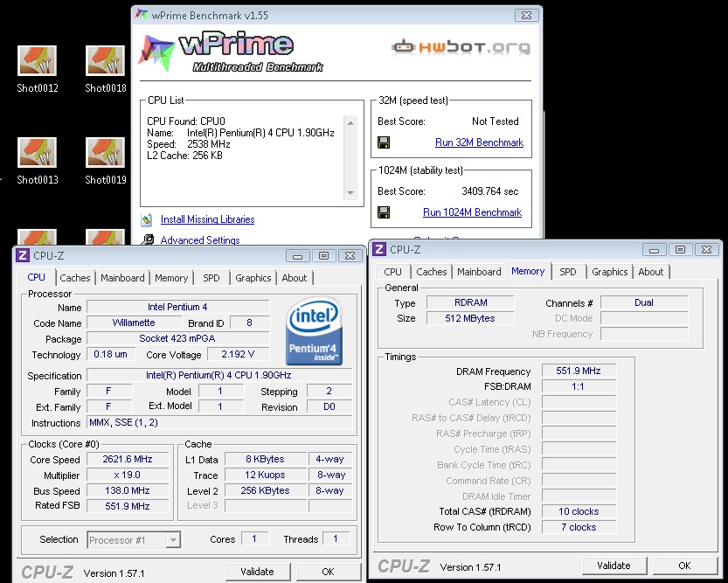Click the Intel Pentium 4 inside logo

coord(315,330)
